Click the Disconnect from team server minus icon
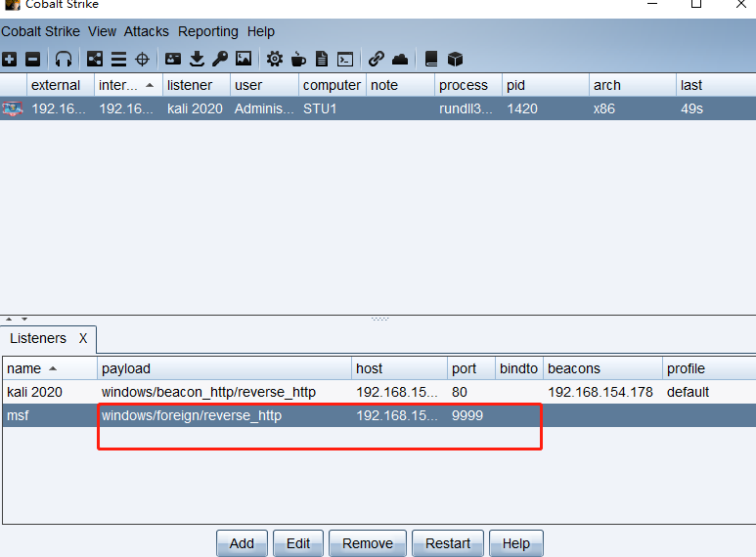The image size is (756, 557). [x=33, y=60]
